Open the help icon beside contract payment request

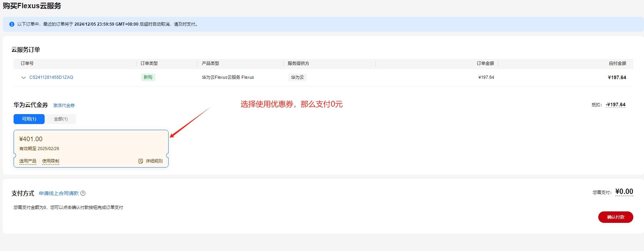(83, 193)
